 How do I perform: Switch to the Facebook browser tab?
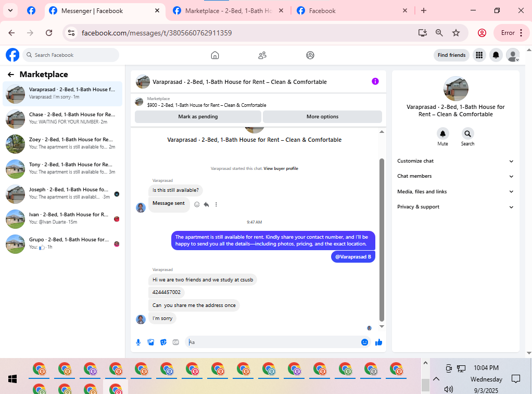click(x=352, y=11)
